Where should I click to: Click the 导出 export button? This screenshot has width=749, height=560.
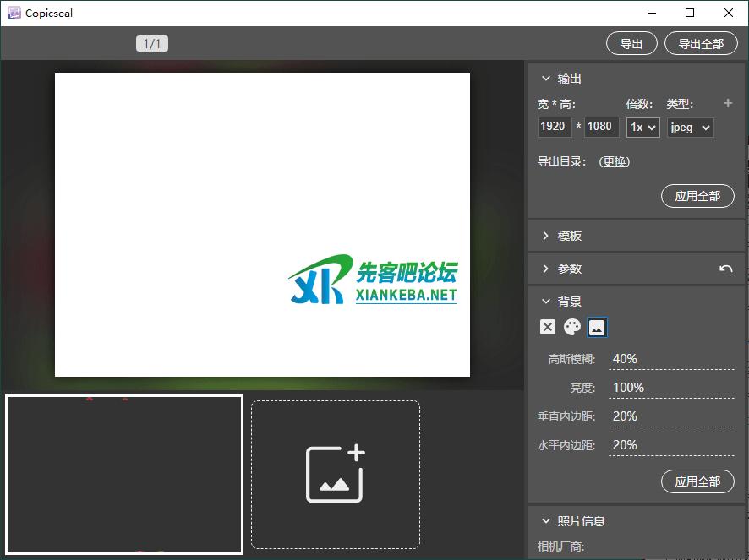pyautogui.click(x=631, y=44)
